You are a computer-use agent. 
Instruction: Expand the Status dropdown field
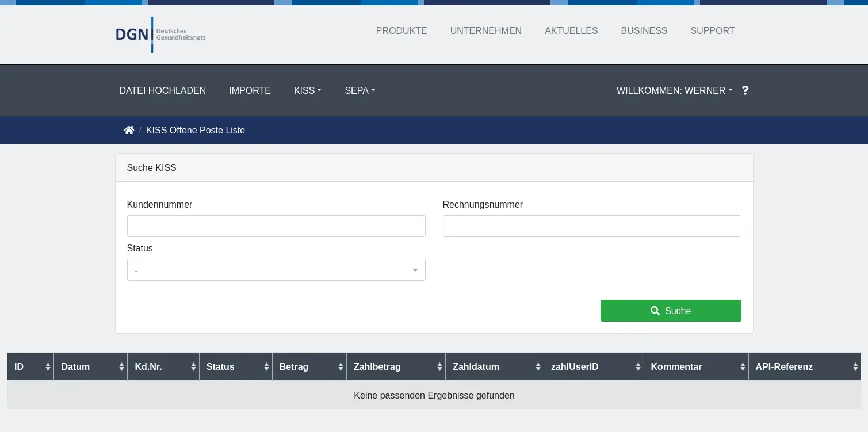(276, 270)
